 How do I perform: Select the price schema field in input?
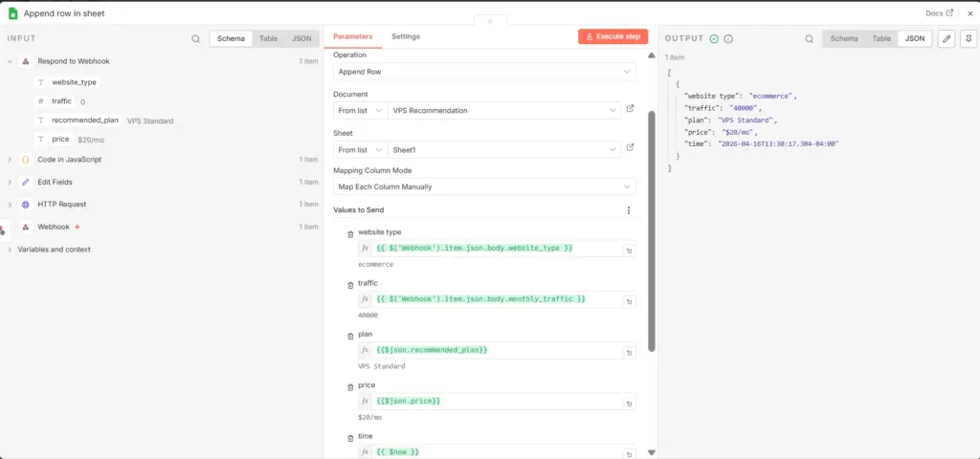[60, 140]
